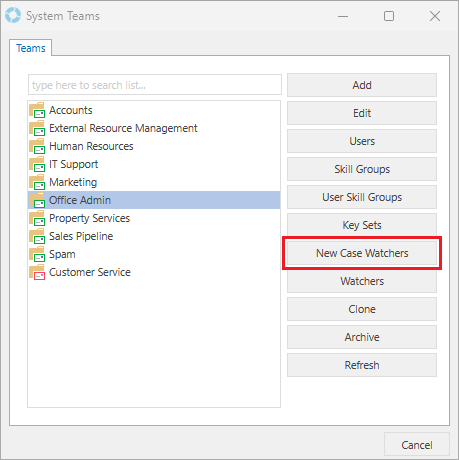This screenshot has width=459, height=460.
Task: Select External Resource Management in the list
Action: click(123, 128)
